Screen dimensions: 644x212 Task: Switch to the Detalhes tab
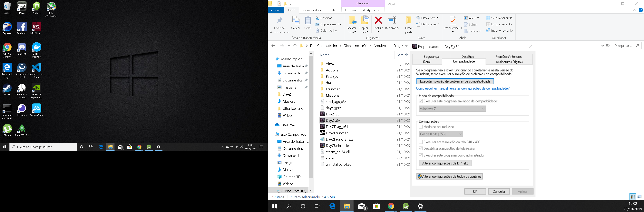(467, 57)
